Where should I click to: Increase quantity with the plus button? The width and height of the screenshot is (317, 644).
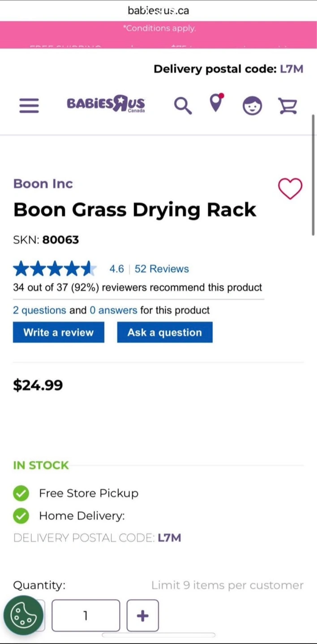[142, 615]
